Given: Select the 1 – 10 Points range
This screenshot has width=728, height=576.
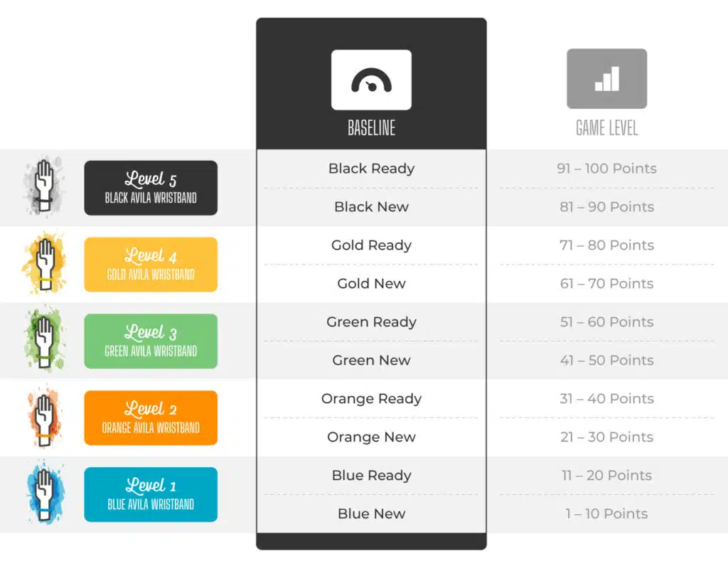Looking at the screenshot, I should 607,513.
